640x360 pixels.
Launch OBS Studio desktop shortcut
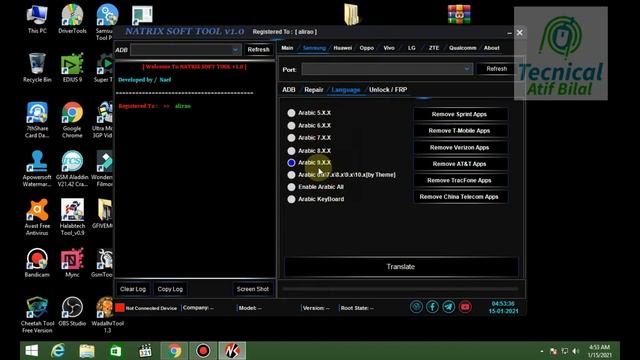[72, 311]
